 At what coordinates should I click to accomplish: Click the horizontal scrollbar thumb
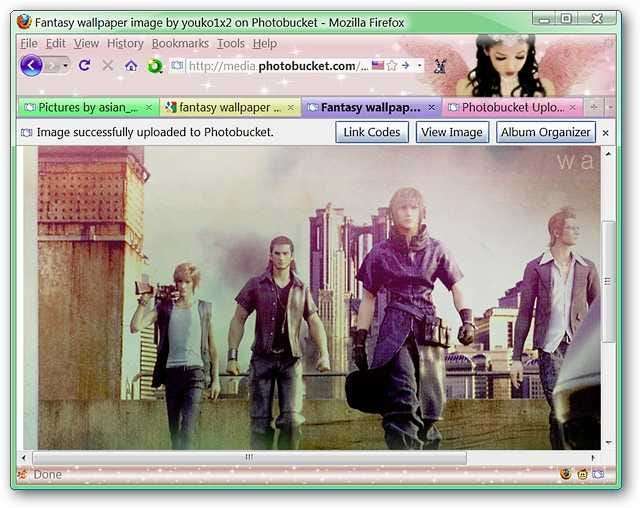249,458
